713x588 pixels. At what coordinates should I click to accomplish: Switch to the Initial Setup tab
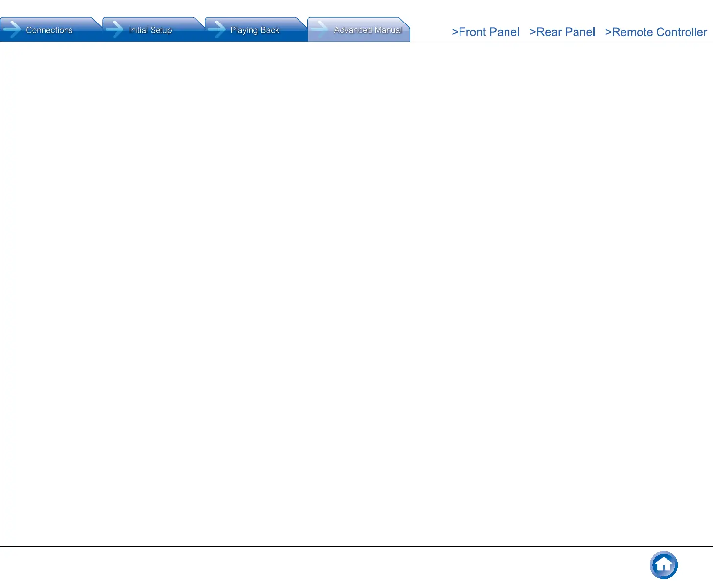[x=153, y=30]
